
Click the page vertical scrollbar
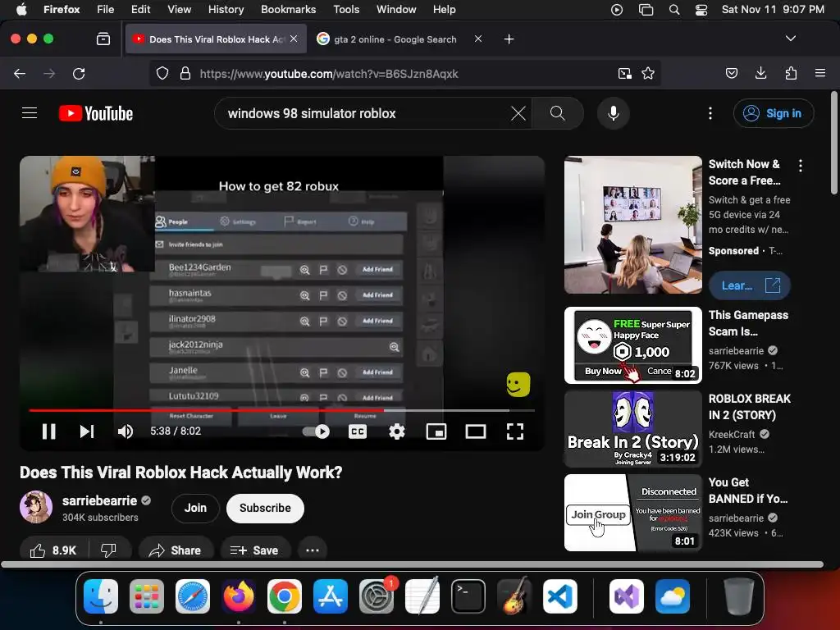click(834, 143)
